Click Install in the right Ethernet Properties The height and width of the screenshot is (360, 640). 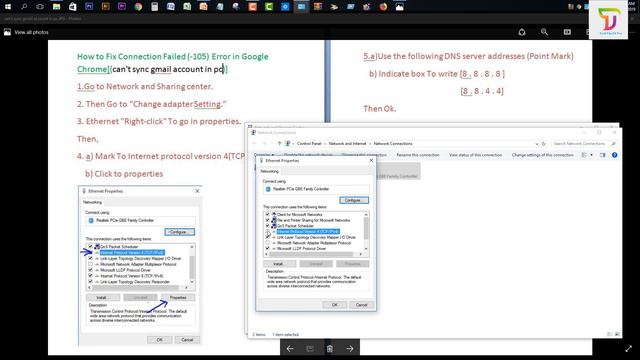point(279,264)
